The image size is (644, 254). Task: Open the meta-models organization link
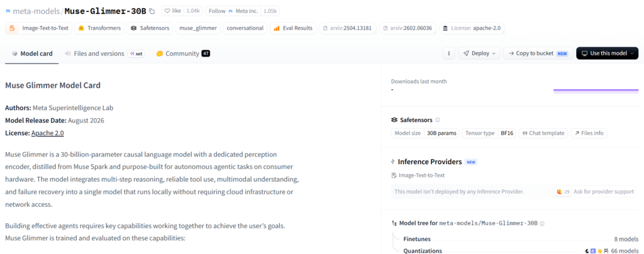(x=37, y=11)
